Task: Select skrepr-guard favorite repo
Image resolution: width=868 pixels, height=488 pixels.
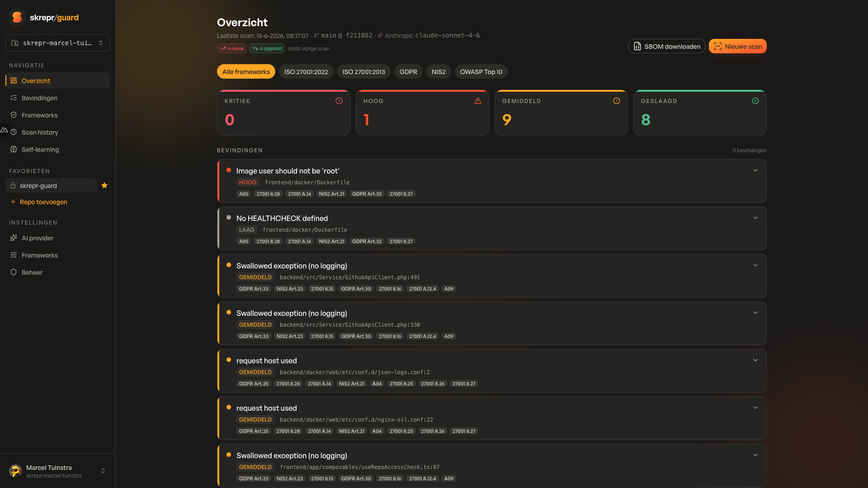Action: 51,185
